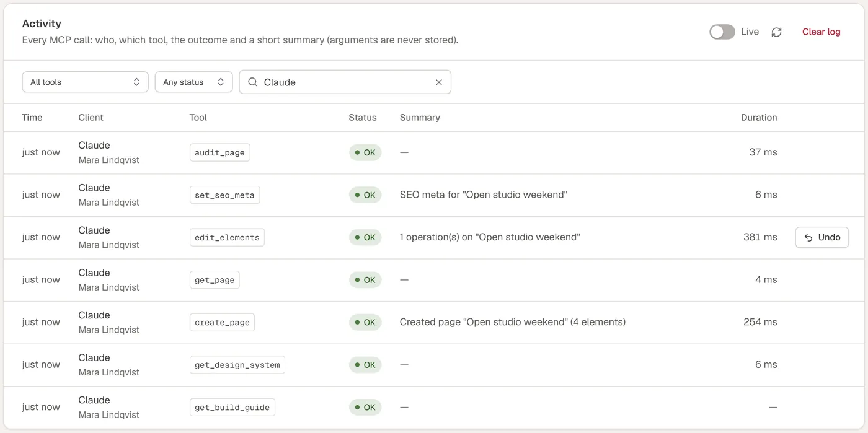Click the 381 ms duration value
Screen dimensions: 868x433
760,237
